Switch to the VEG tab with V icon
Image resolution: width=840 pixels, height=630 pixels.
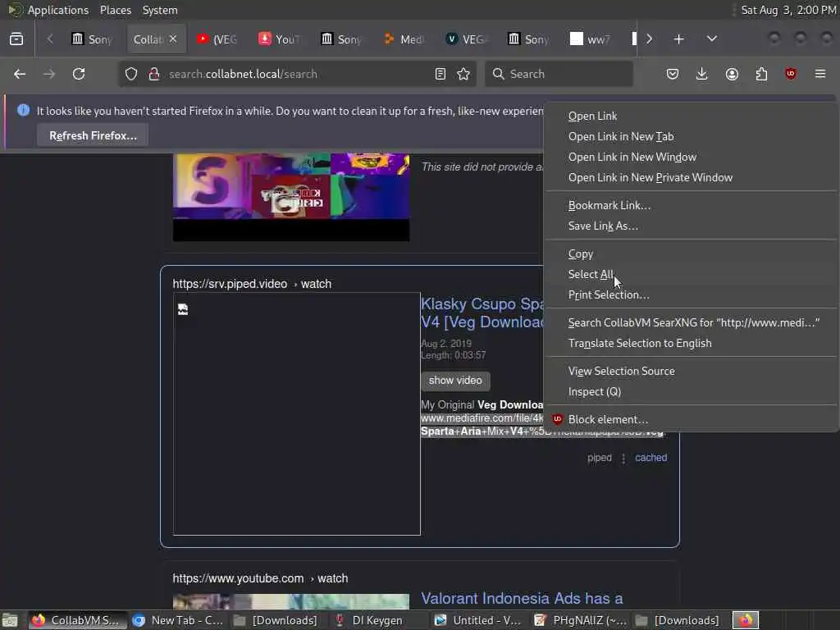[x=467, y=39]
